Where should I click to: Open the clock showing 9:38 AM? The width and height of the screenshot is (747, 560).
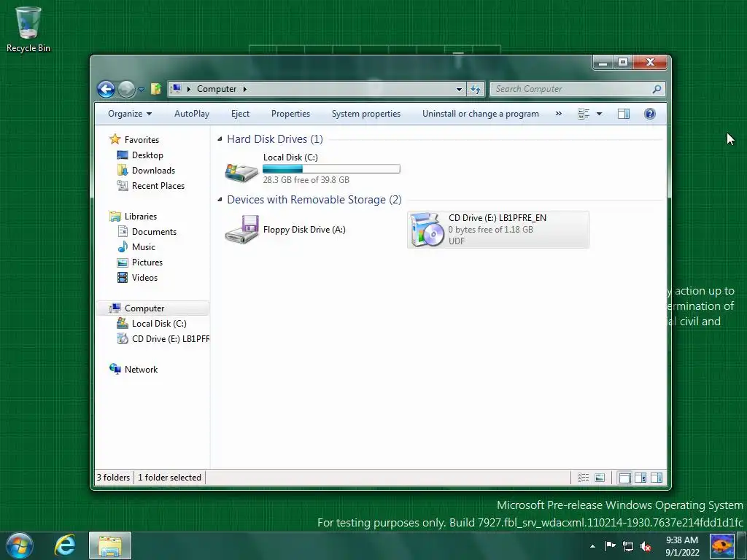coord(682,546)
